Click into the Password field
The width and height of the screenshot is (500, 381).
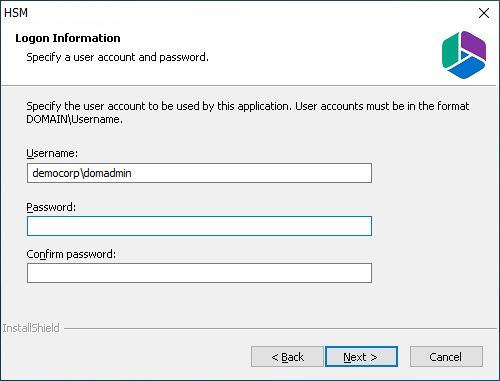coord(199,226)
